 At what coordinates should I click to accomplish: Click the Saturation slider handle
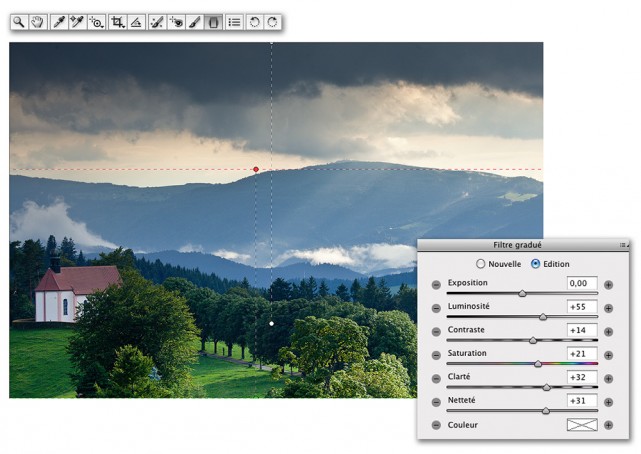pos(538,363)
